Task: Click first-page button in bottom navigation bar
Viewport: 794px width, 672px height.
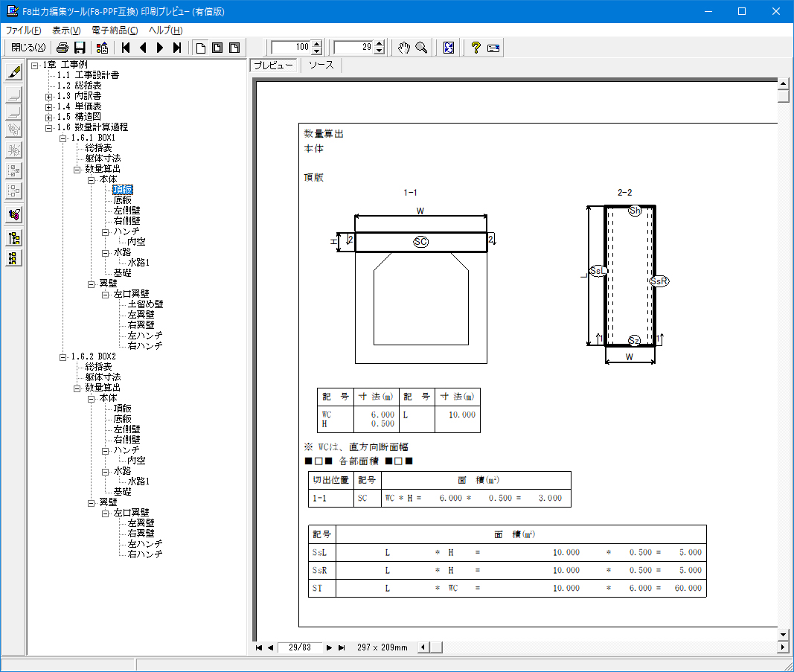Action: [x=259, y=647]
